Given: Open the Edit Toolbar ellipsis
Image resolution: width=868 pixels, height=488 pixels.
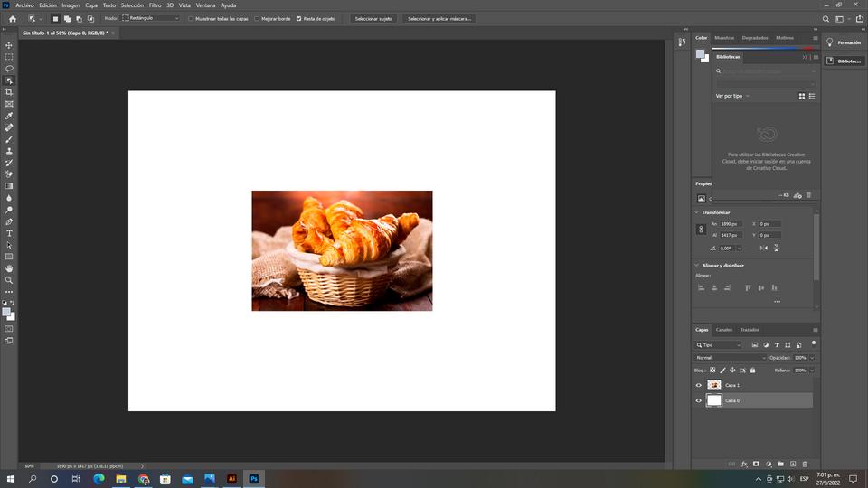Looking at the screenshot, I should click(x=9, y=292).
